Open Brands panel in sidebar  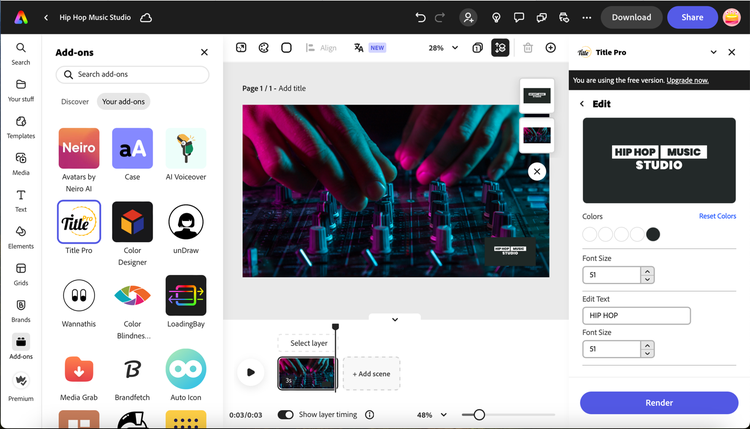pyautogui.click(x=21, y=311)
